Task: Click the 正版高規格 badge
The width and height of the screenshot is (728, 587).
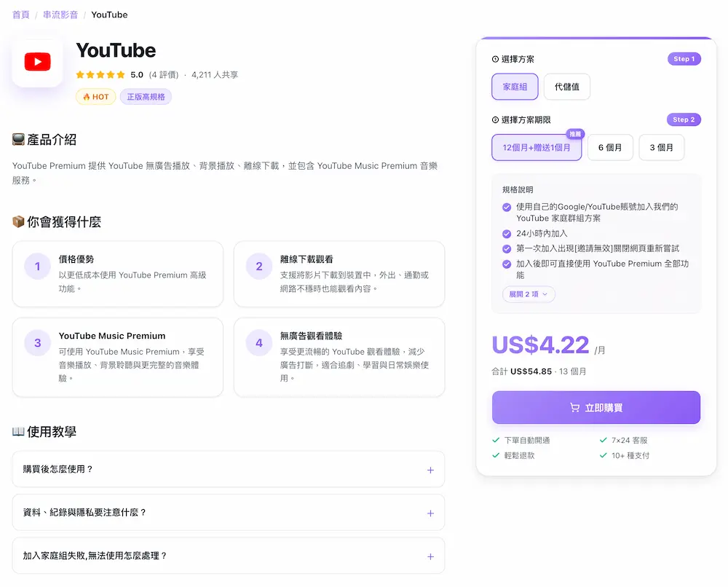Action: coord(146,97)
